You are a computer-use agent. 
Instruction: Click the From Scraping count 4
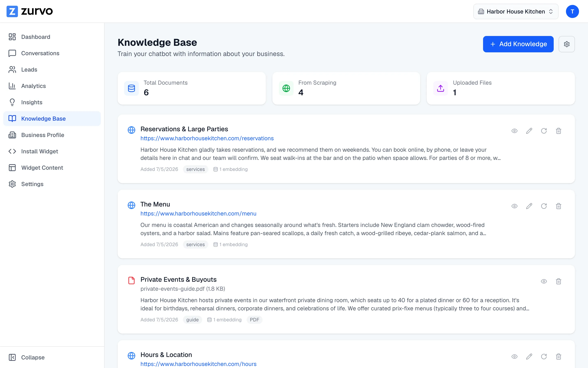[301, 92]
